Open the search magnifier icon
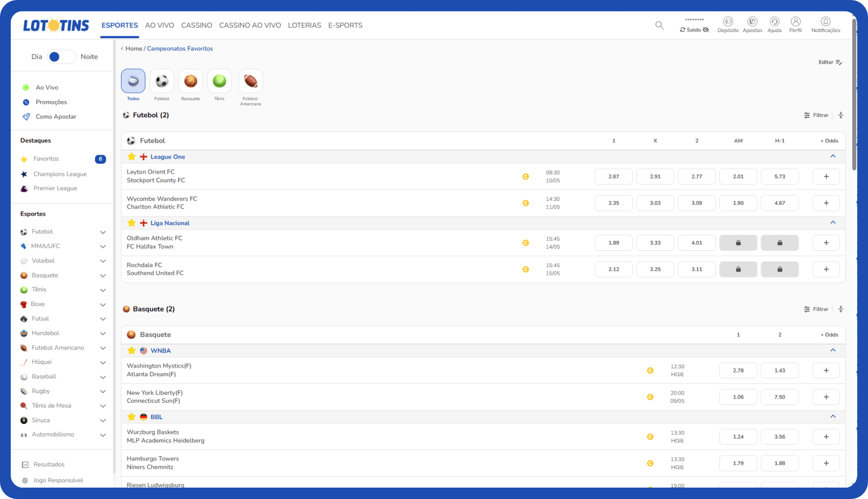Viewport: 868px width, 499px height. (x=659, y=25)
